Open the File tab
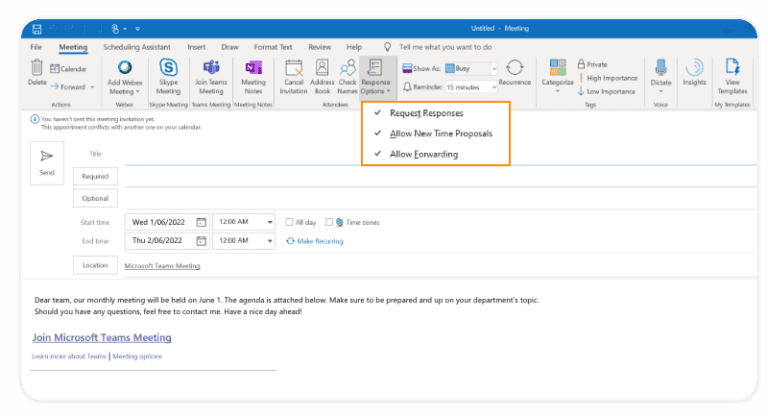The image size is (768, 416). [x=36, y=47]
